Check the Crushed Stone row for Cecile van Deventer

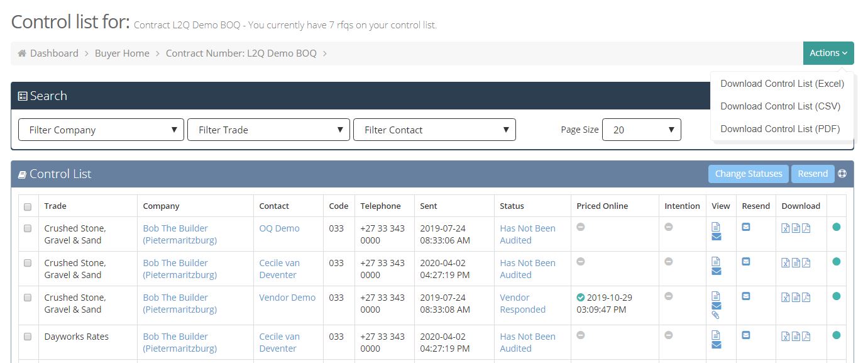pyautogui.click(x=28, y=263)
